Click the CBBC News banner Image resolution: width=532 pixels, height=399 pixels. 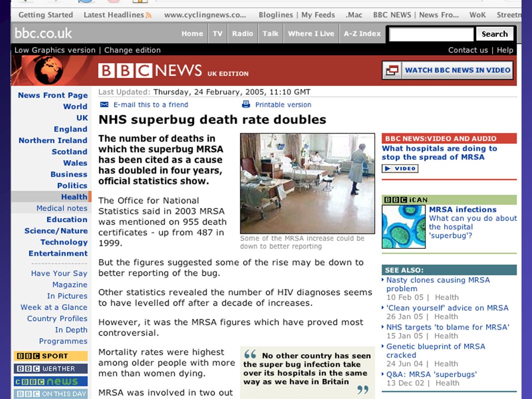[x=50, y=382]
